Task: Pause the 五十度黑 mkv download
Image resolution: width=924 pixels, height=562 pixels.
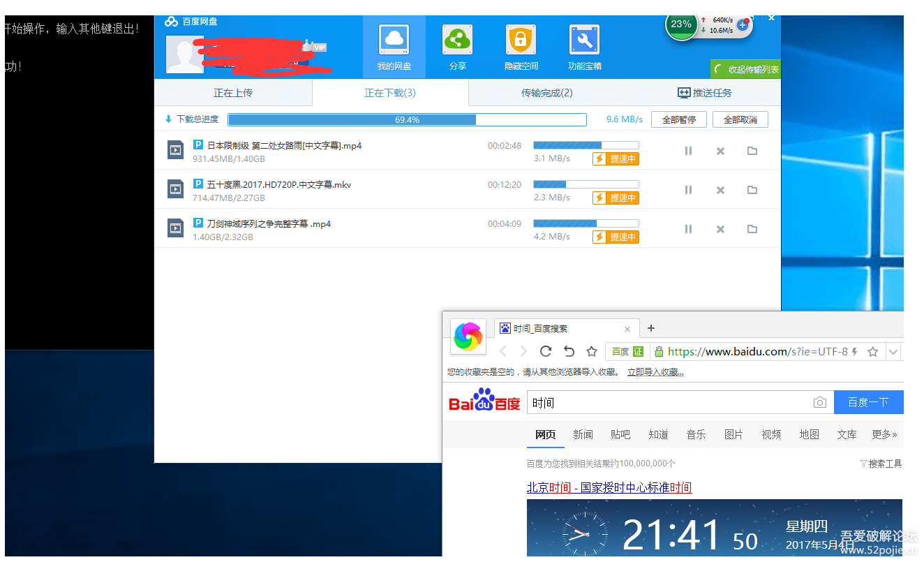Action: pyautogui.click(x=688, y=190)
